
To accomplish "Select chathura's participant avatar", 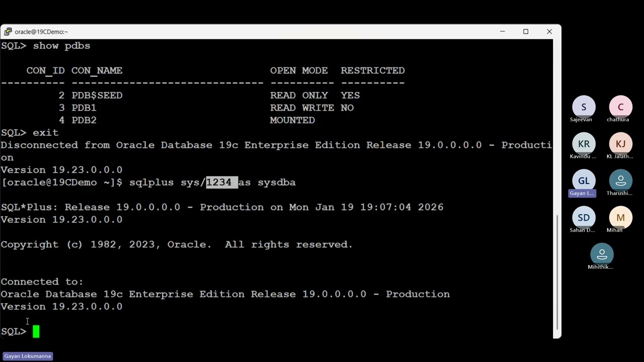I will click(x=620, y=107).
